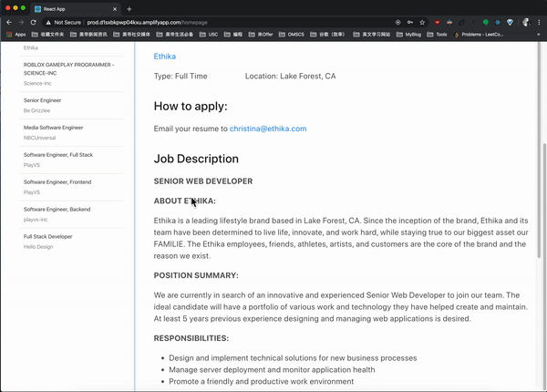Open the 美帝社交媒体 bookmarks folder
This screenshot has width=547, height=392.
[x=132, y=34]
